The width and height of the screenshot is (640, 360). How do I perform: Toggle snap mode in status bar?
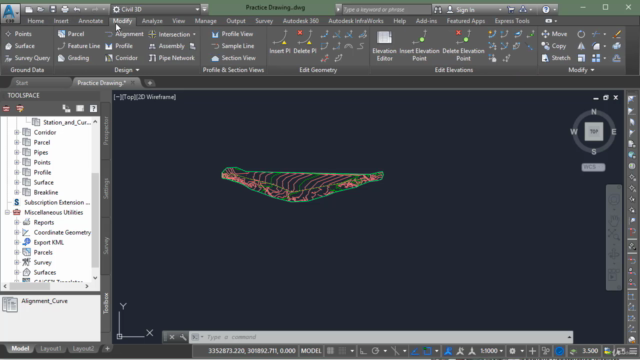pyautogui.click(x=342, y=351)
